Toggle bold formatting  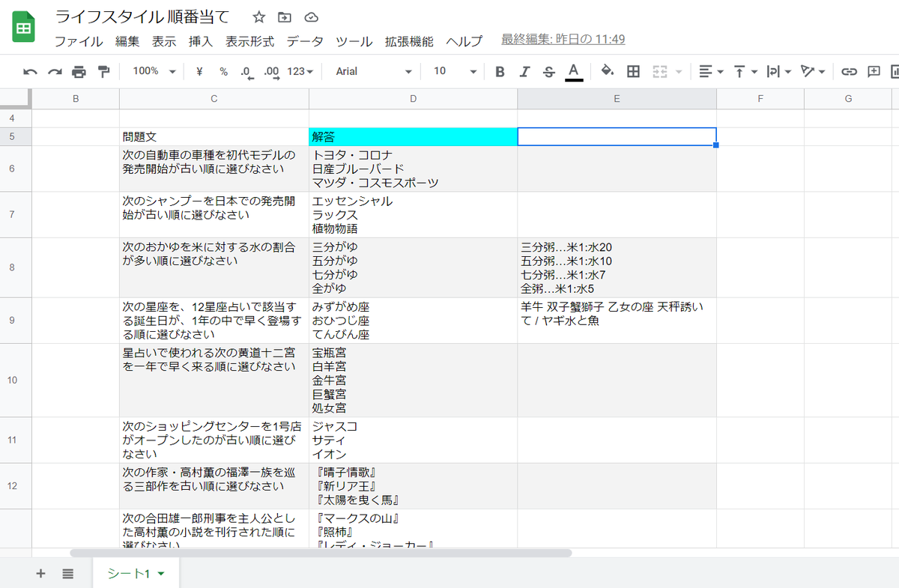point(500,71)
